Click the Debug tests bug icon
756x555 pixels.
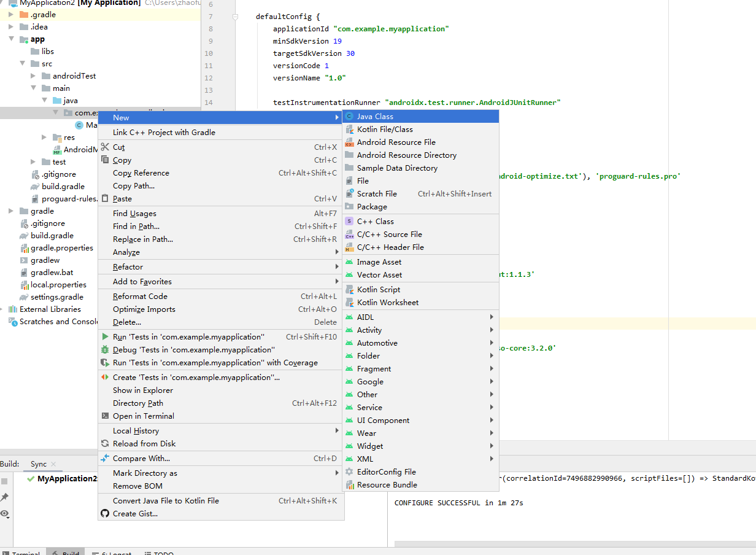105,349
